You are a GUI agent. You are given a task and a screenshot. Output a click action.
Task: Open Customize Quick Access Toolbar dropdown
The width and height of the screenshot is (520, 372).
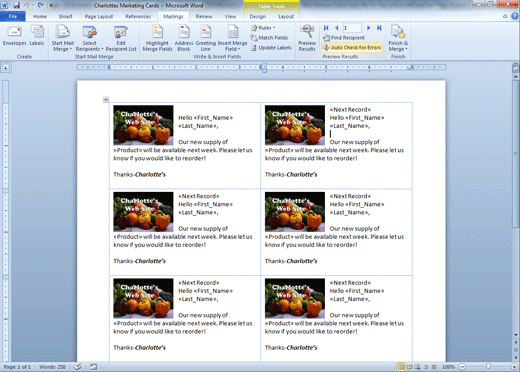click(x=51, y=5)
